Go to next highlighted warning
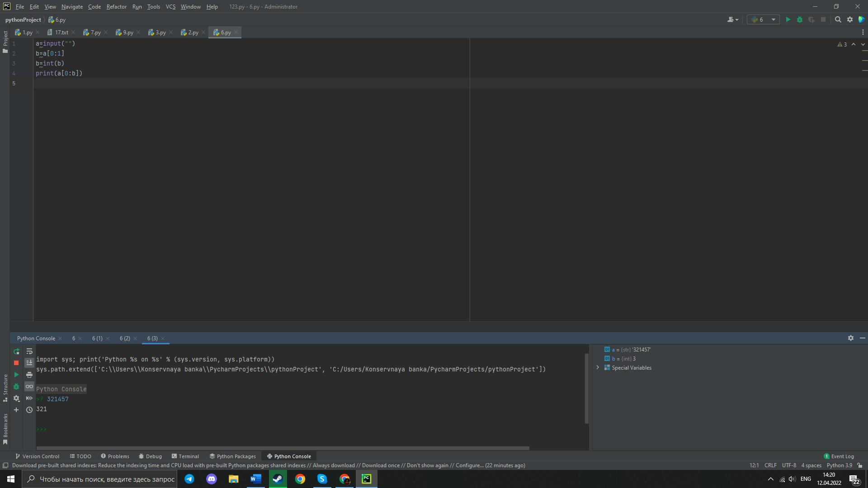Viewport: 868px width, 488px height. [863, 44]
